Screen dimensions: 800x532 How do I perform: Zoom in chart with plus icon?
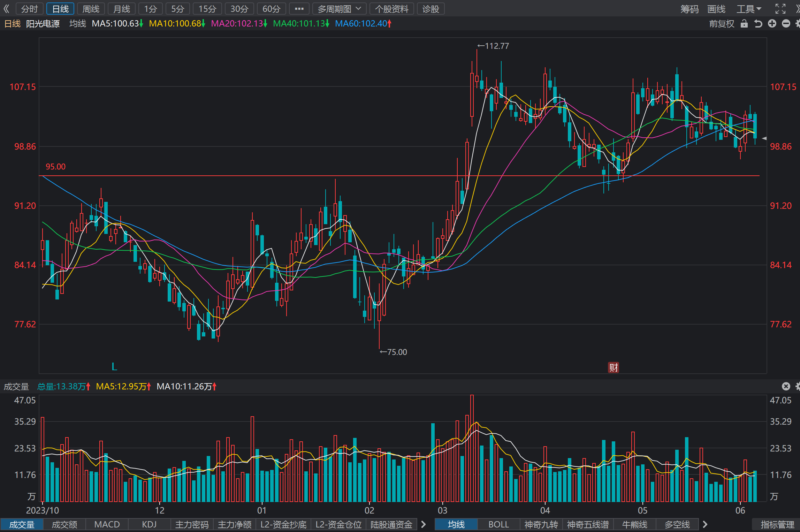[772, 24]
